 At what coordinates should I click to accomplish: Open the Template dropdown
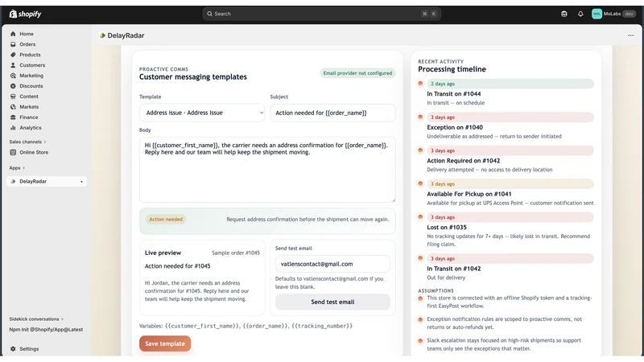pyautogui.click(x=202, y=113)
